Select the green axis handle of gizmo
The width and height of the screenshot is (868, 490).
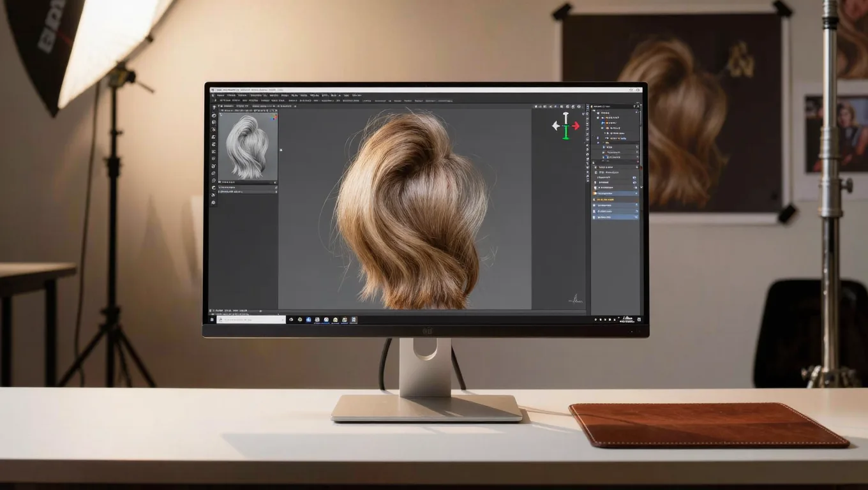pyautogui.click(x=565, y=133)
